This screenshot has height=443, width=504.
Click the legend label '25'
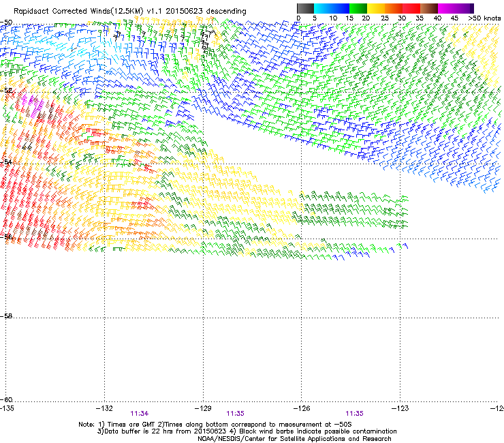pyautogui.click(x=384, y=18)
